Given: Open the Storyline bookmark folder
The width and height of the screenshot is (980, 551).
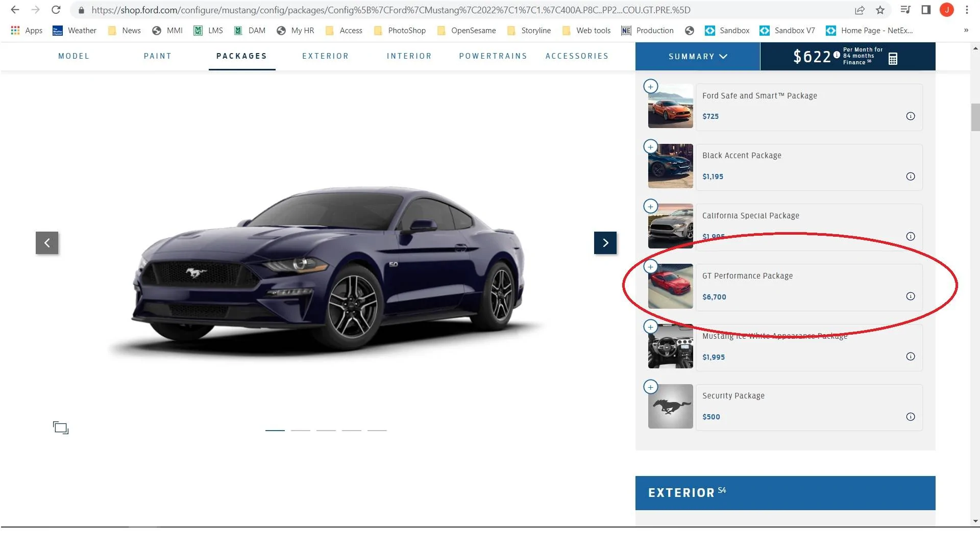Looking at the screenshot, I should tap(529, 31).
